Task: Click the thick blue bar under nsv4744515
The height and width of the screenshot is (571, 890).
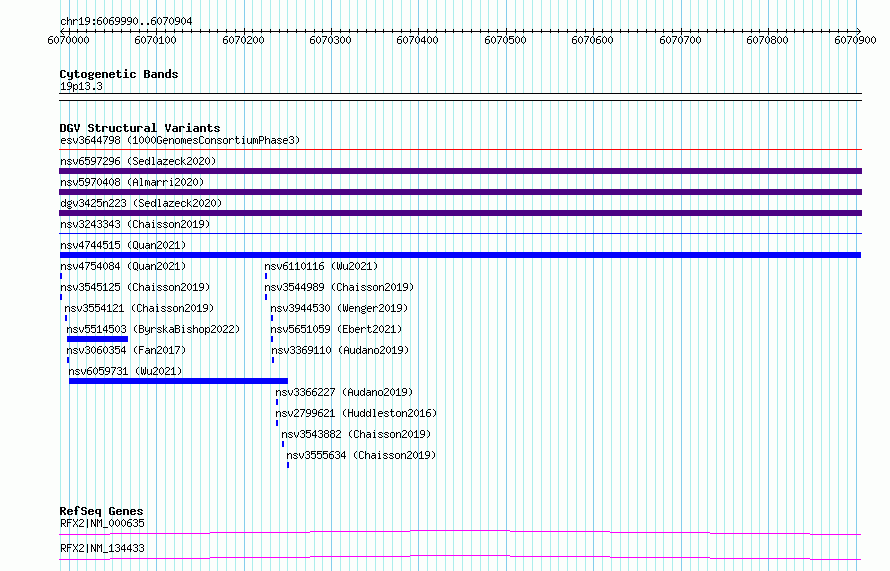Action: [460, 255]
